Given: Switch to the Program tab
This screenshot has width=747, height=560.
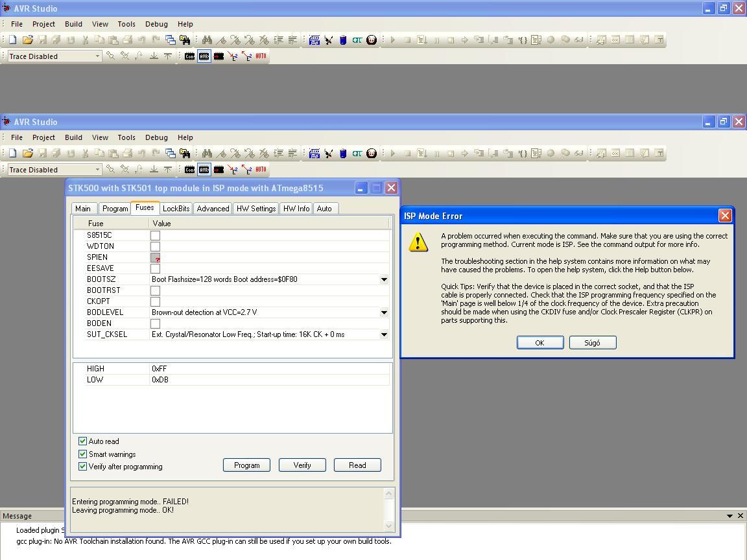Looking at the screenshot, I should (x=115, y=209).
